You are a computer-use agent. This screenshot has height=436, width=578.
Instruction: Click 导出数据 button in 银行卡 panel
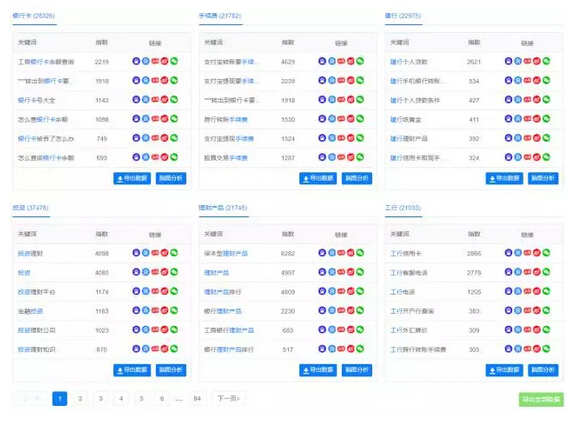click(132, 178)
